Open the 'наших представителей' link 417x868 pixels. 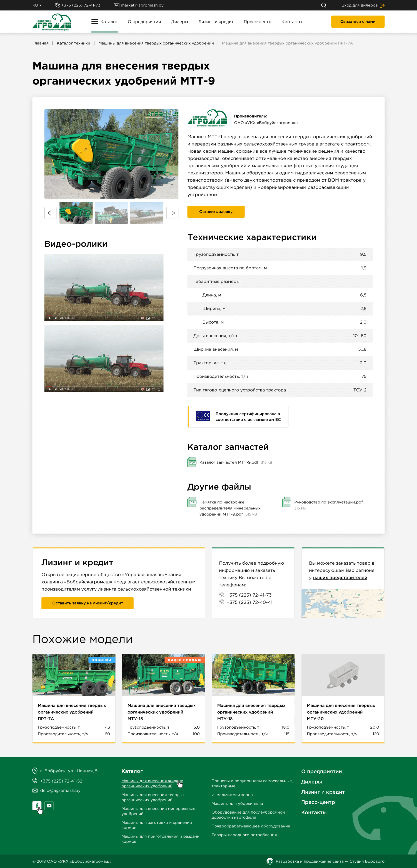pyautogui.click(x=340, y=577)
